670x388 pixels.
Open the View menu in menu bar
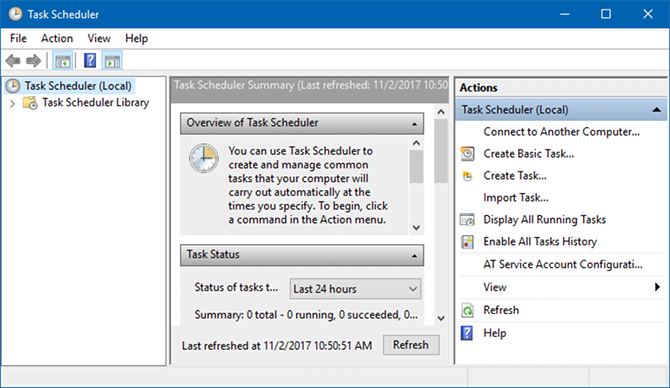[99, 38]
